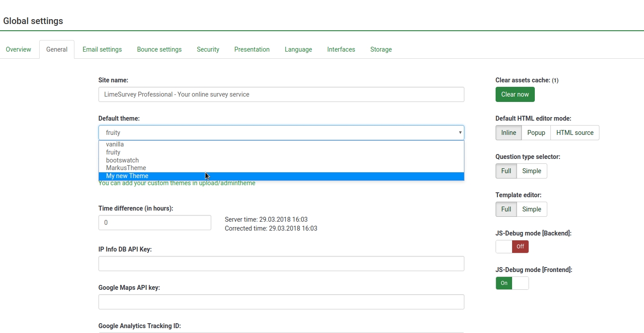Go to the Presentation tab

click(252, 49)
